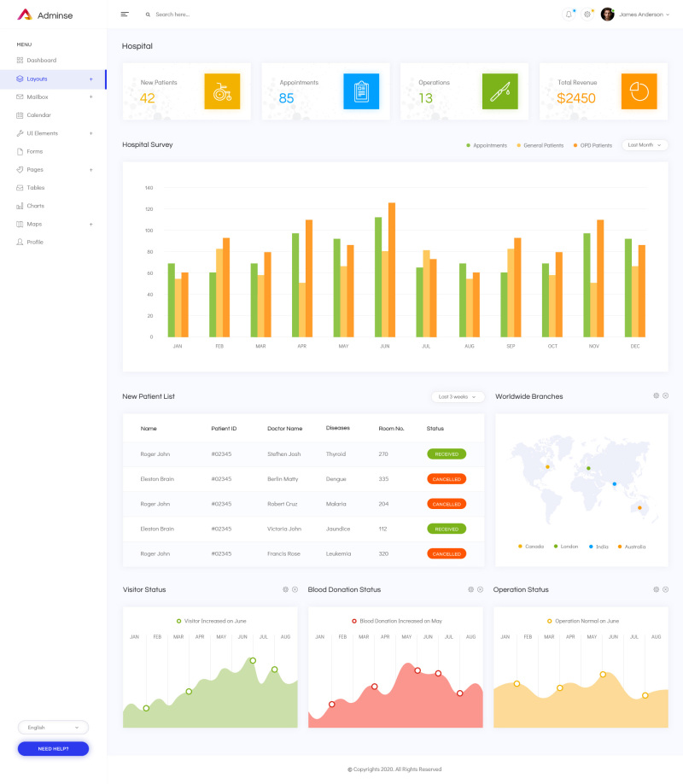
Task: Open the notifications bell icon
Action: click(x=569, y=14)
